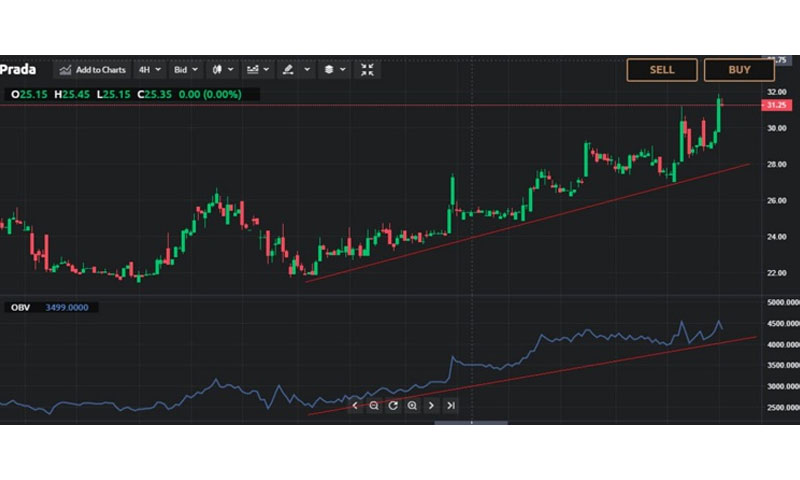Click the 24.00 price axis label
The image size is (800, 480).
(x=777, y=237)
